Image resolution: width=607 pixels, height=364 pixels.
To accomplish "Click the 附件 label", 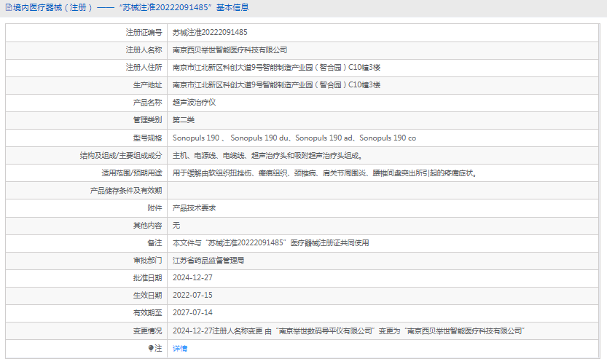I will pos(154,207).
